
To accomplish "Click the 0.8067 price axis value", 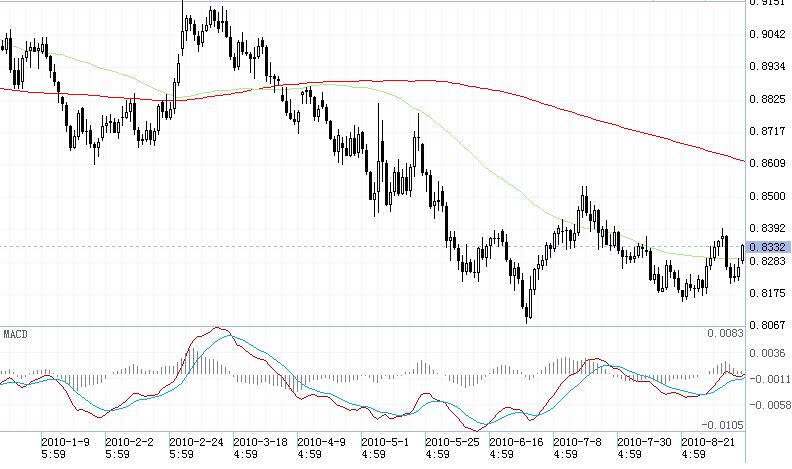I will click(768, 325).
